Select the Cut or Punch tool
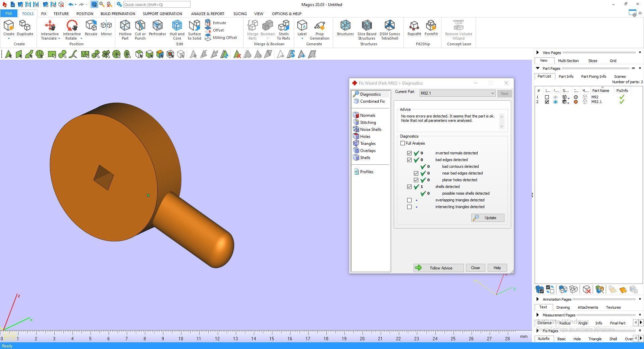Image resolution: width=644 pixels, height=349 pixels. click(x=140, y=30)
